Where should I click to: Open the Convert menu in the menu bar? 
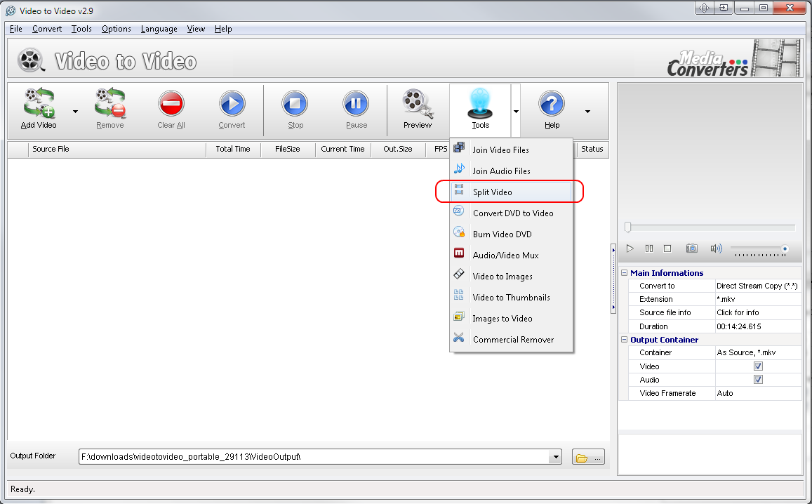pos(46,29)
